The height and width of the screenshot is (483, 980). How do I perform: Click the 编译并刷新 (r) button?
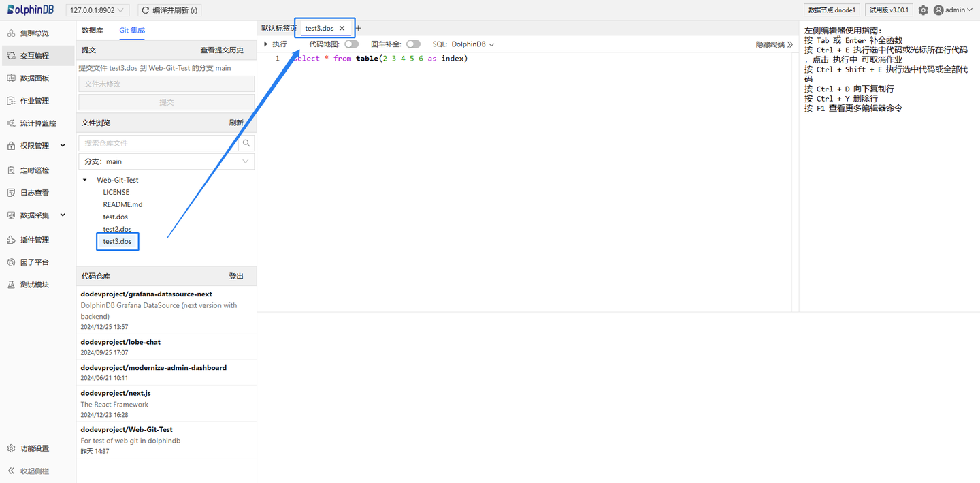169,10
